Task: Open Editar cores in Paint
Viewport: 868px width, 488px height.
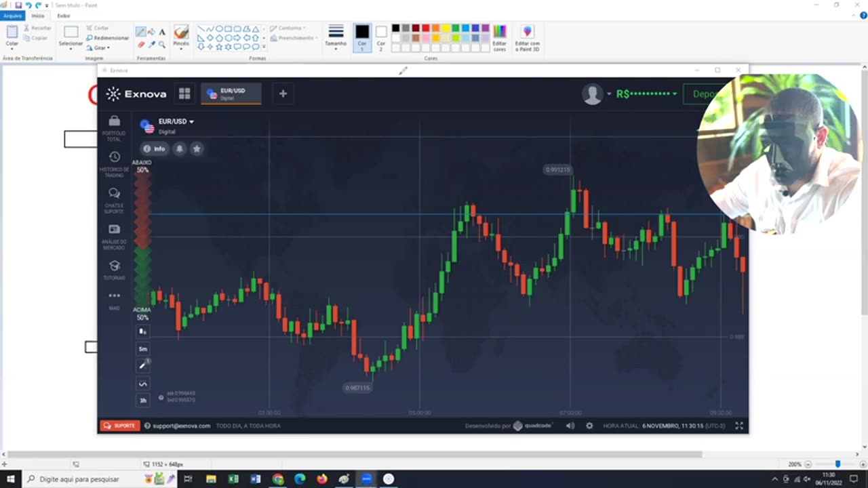Action: tap(500, 38)
